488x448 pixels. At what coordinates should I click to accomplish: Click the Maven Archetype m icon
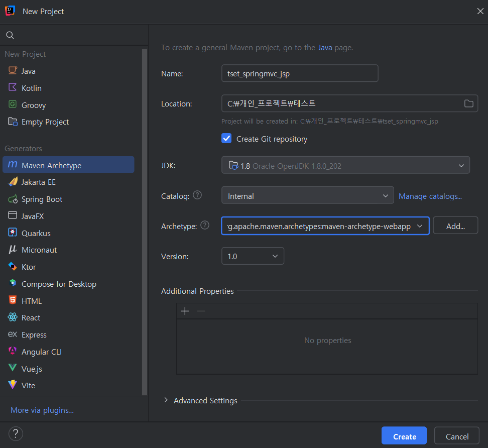coord(13,164)
